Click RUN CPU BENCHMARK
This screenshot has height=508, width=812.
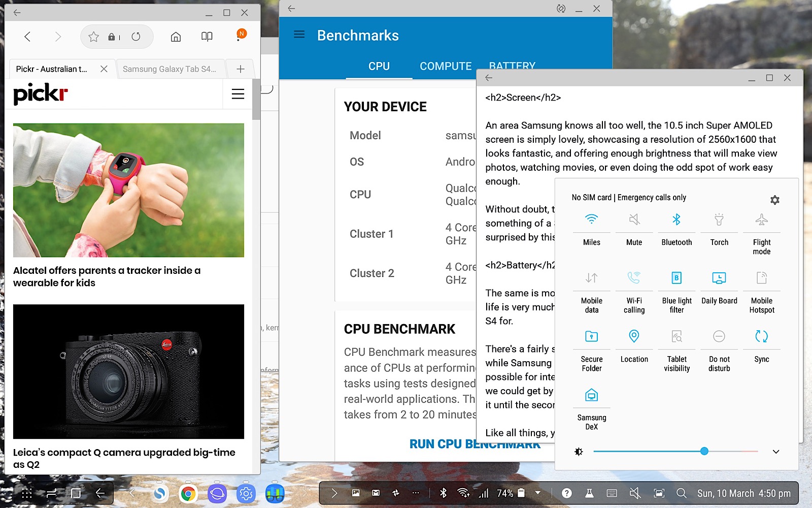475,444
